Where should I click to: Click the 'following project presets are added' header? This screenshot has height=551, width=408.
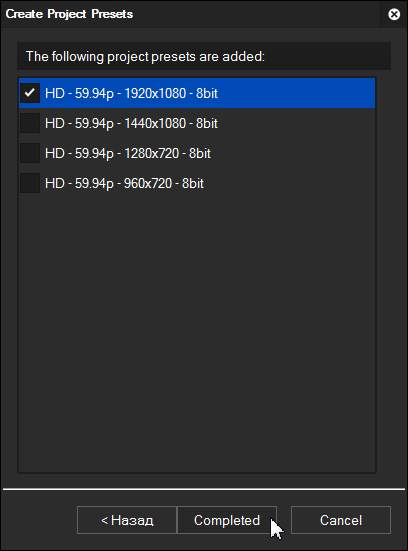coord(204,56)
